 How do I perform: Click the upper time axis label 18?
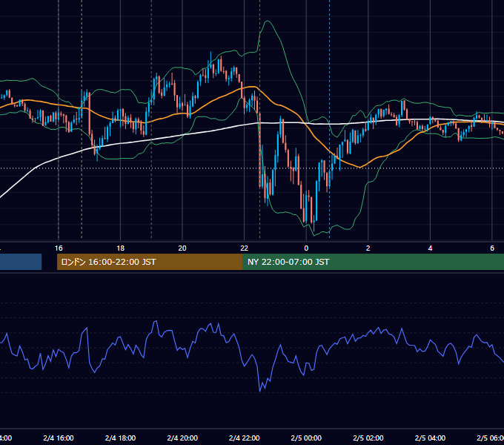click(121, 248)
